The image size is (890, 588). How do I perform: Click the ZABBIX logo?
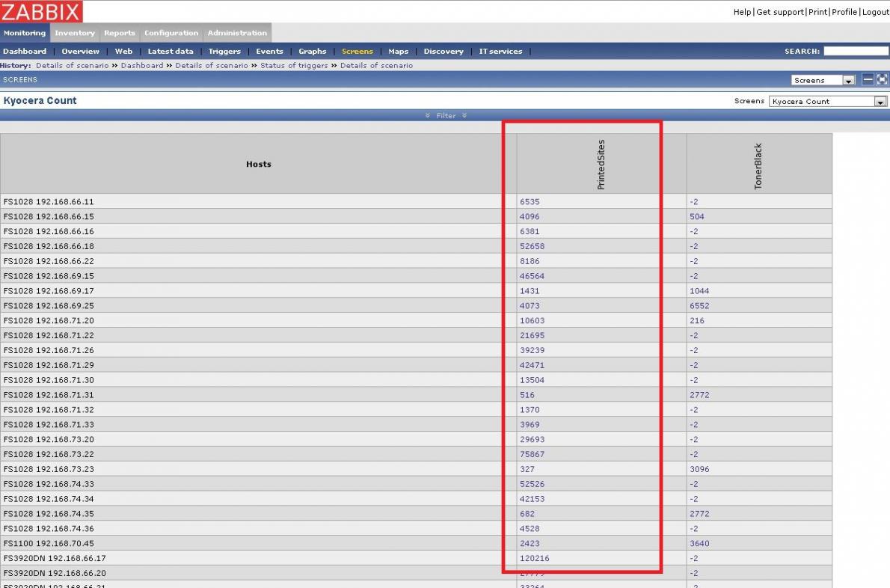42,11
